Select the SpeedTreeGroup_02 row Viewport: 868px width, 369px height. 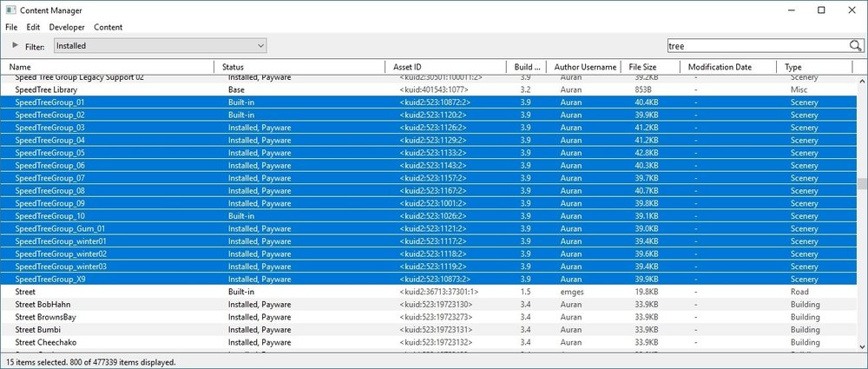coord(429,115)
